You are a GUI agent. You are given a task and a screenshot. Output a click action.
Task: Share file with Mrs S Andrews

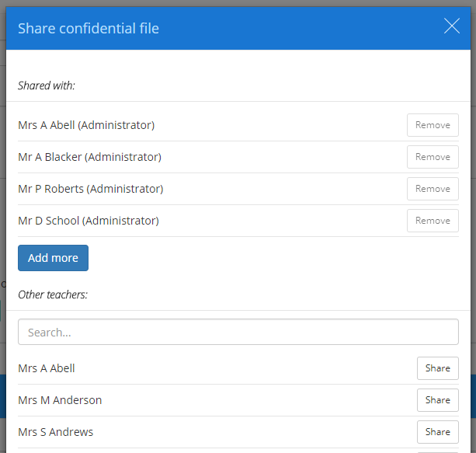(437, 432)
